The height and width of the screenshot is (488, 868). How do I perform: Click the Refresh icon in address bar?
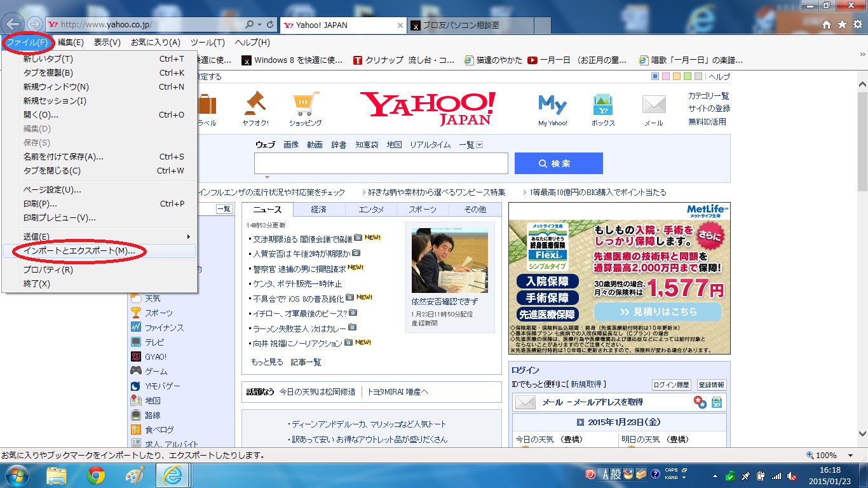pos(270,24)
